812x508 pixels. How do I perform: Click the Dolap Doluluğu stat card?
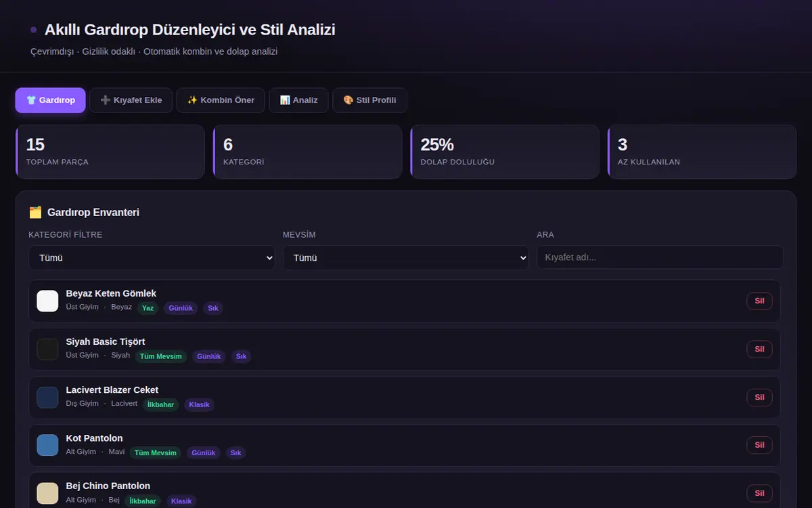pyautogui.click(x=505, y=152)
